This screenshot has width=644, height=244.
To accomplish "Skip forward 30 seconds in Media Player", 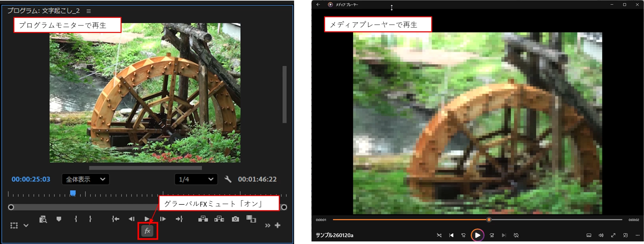I will [x=492, y=235].
